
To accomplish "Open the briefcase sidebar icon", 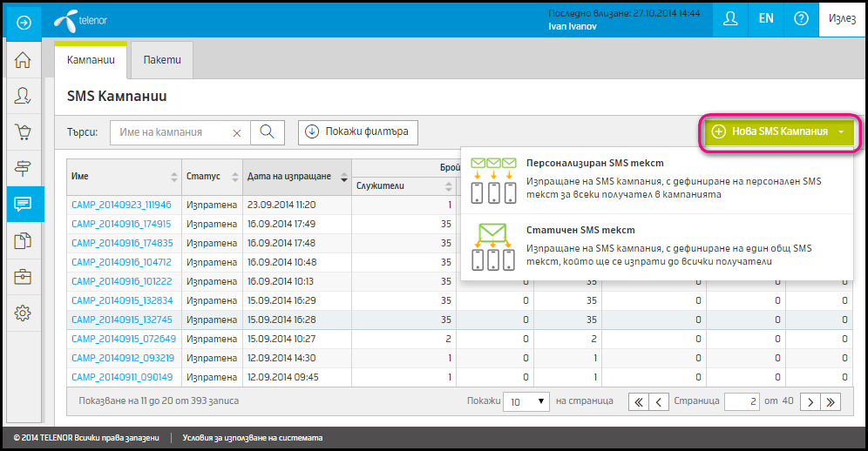I will (23, 277).
